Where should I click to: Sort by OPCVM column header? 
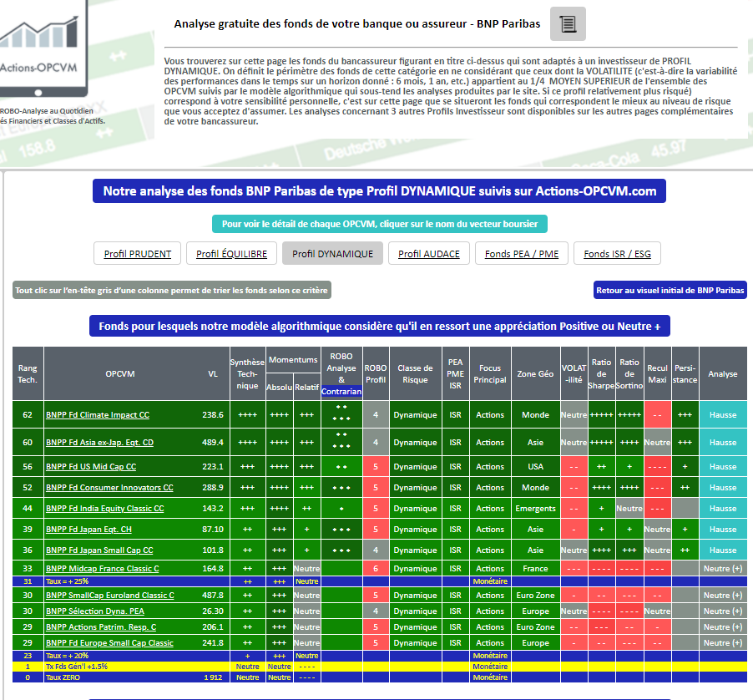point(120,373)
